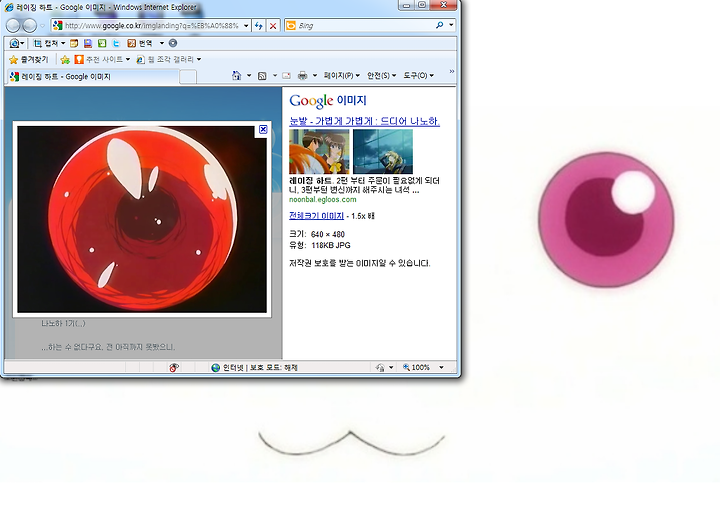
Task: Open the search provider dropdown arrow
Action: (x=451, y=25)
